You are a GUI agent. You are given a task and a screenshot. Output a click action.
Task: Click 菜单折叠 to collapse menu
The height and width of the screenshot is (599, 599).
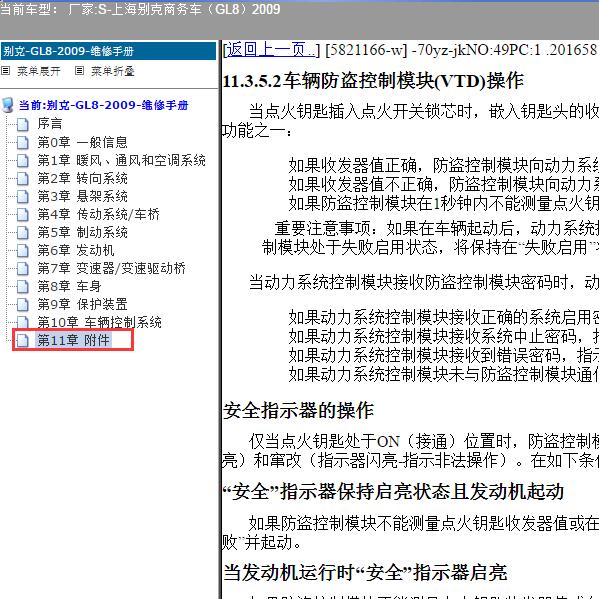113,71
